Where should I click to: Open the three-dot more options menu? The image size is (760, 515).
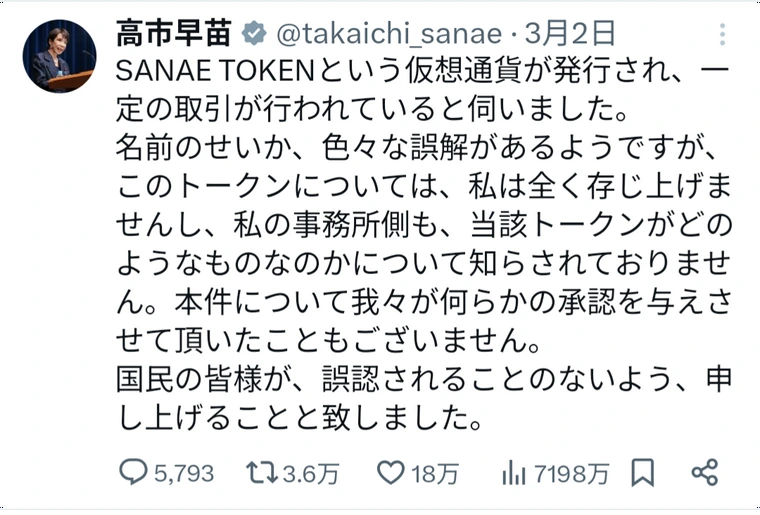click(x=722, y=34)
